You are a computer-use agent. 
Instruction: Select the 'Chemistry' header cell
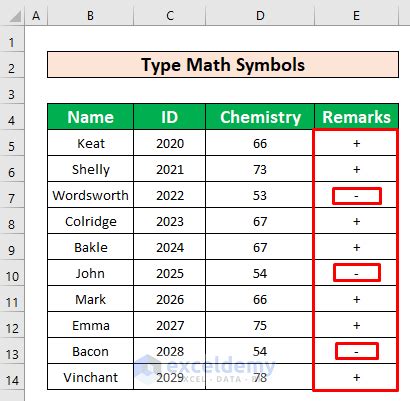point(260,117)
